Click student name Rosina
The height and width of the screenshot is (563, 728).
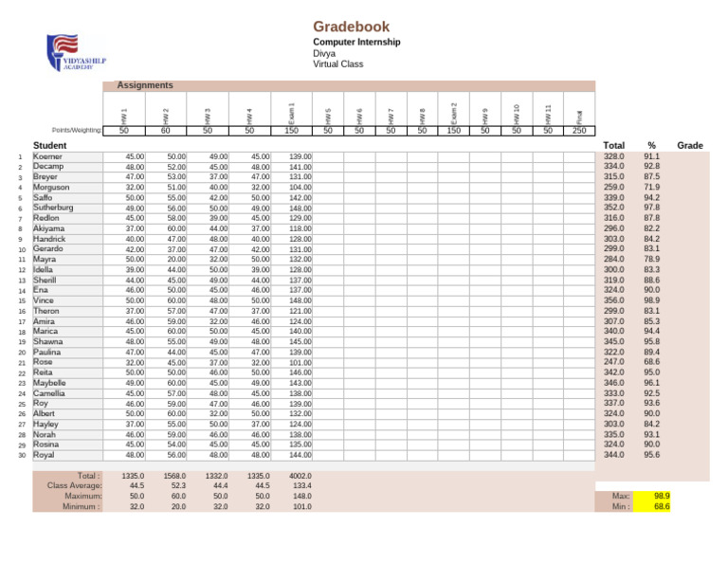[45, 445]
